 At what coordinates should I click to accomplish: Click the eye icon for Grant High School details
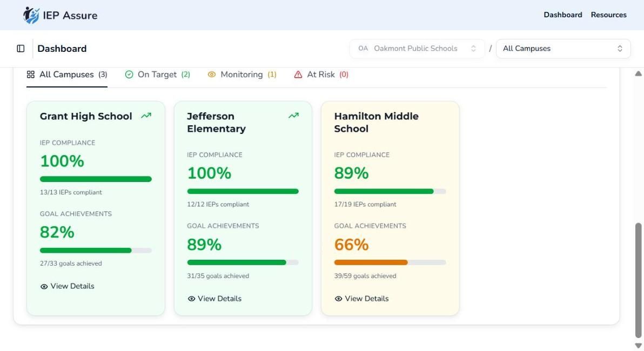click(44, 287)
